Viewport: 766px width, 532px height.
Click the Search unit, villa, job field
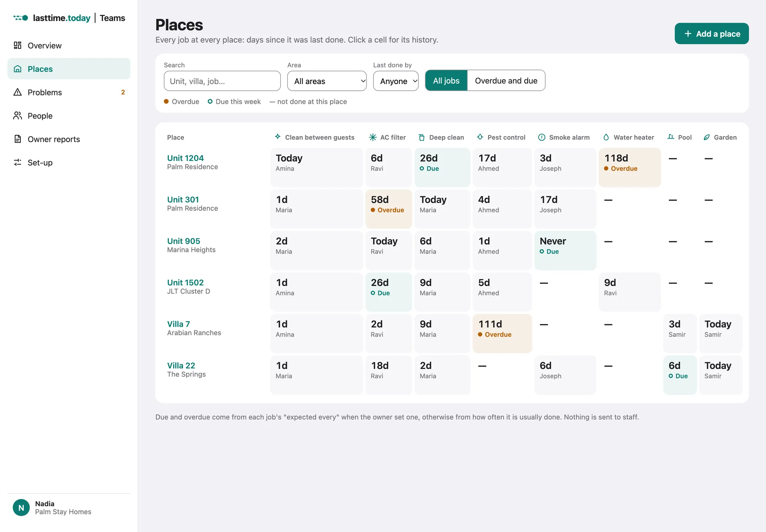(x=222, y=81)
